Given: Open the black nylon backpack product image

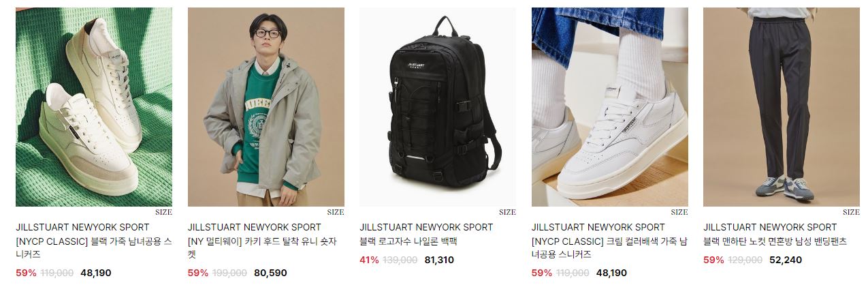Looking at the screenshot, I should [438, 107].
